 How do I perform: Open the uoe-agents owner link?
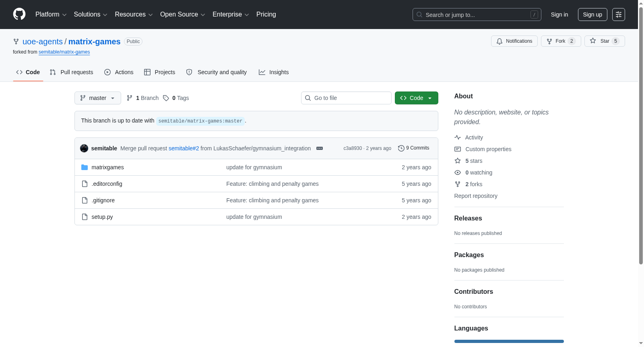pos(43,42)
